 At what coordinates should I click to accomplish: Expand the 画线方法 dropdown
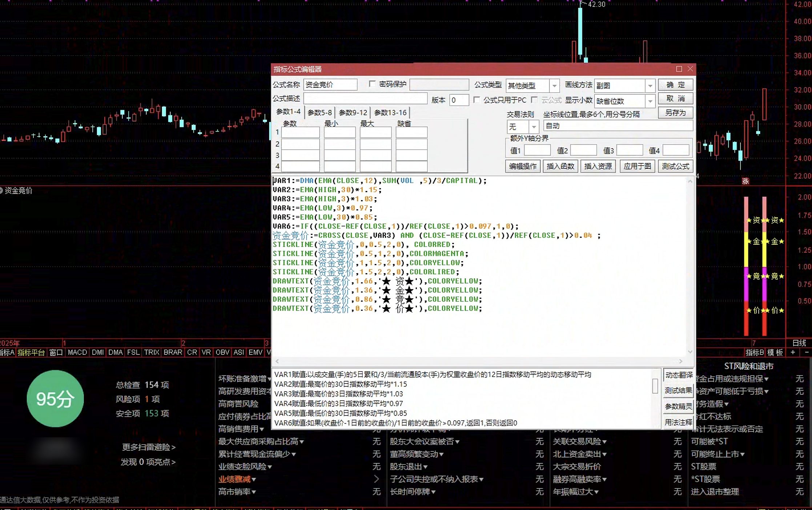click(x=650, y=86)
